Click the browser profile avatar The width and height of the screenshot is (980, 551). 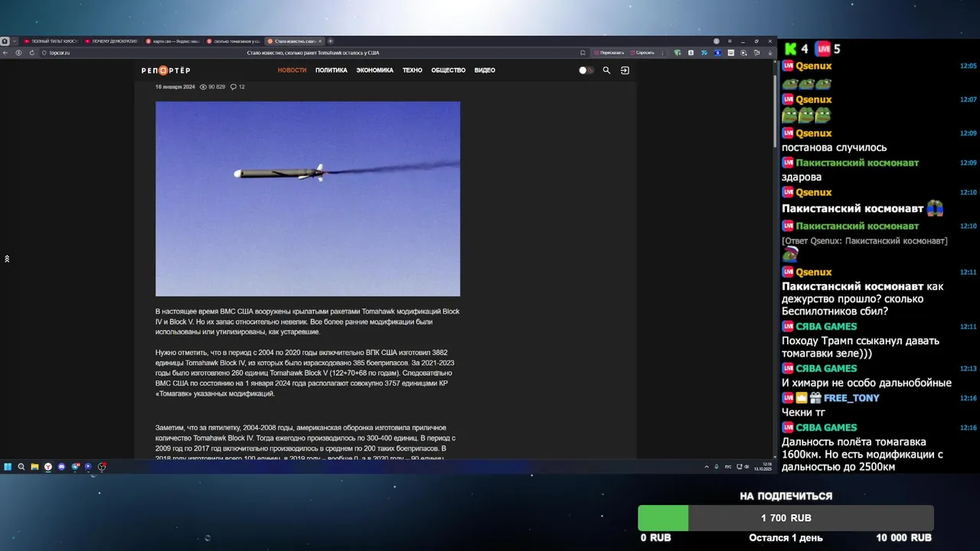point(717,41)
